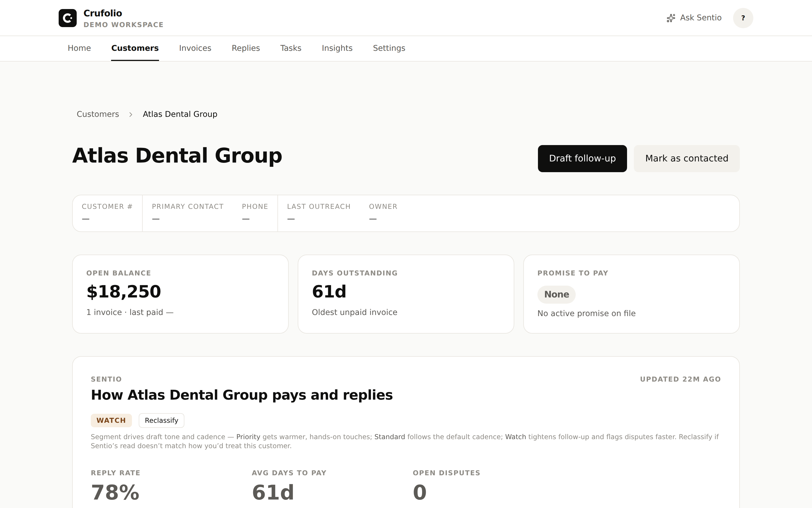Click the UPDATED 22M AGO timestamp

click(680, 379)
